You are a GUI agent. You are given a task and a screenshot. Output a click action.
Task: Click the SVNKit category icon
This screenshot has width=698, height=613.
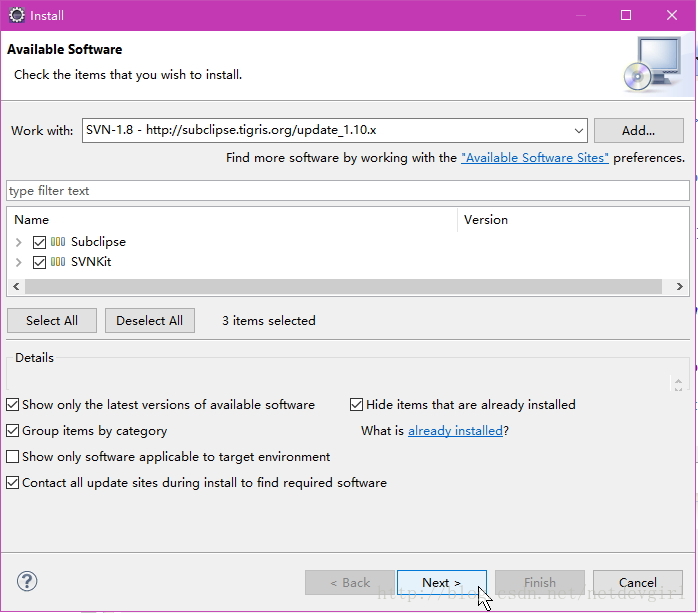tap(58, 262)
